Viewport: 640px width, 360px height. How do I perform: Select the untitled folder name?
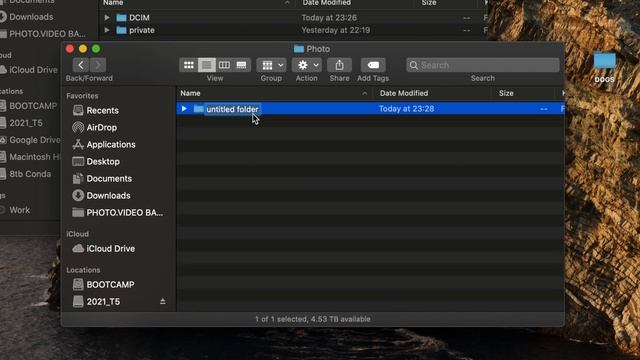point(232,109)
